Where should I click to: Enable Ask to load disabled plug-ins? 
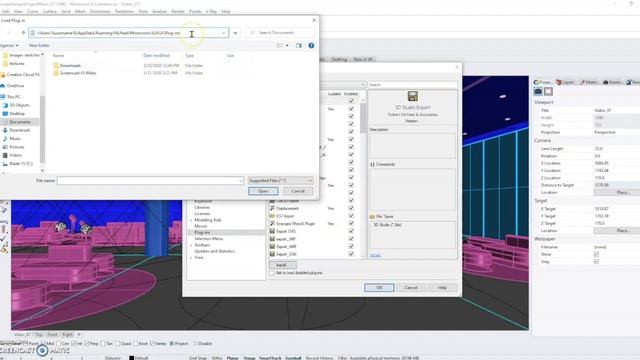click(x=272, y=273)
